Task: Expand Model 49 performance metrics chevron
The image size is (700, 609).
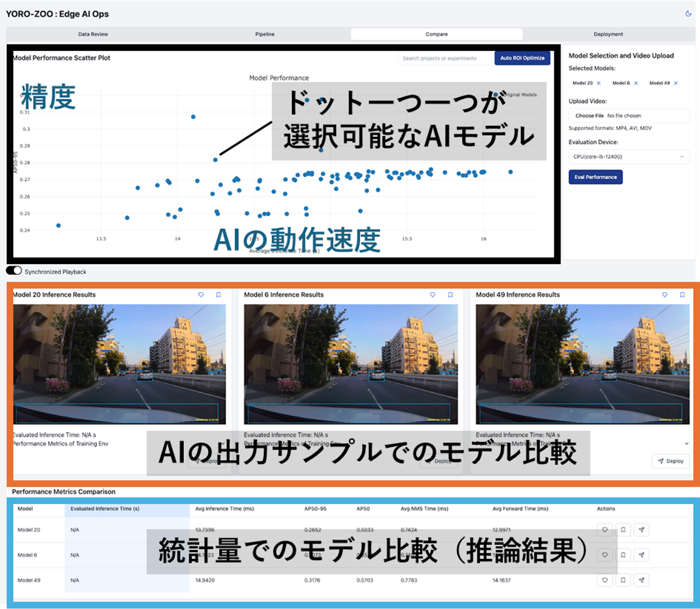Action: pos(686,444)
